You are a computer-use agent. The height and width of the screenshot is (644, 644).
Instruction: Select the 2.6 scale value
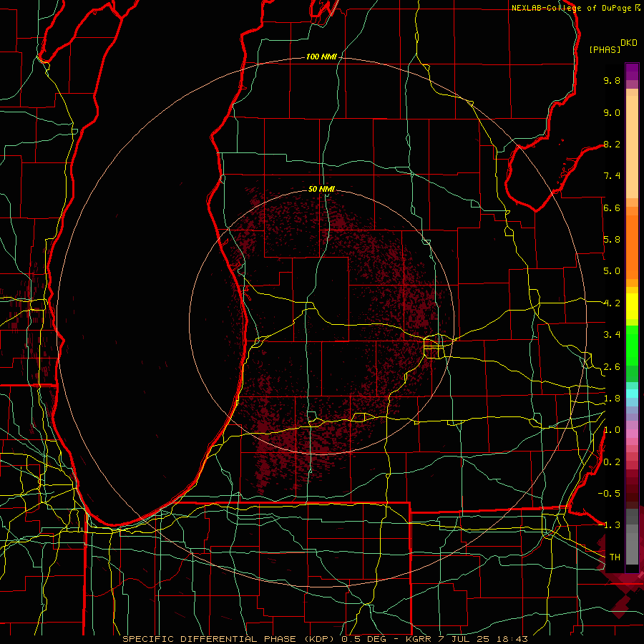point(612,367)
